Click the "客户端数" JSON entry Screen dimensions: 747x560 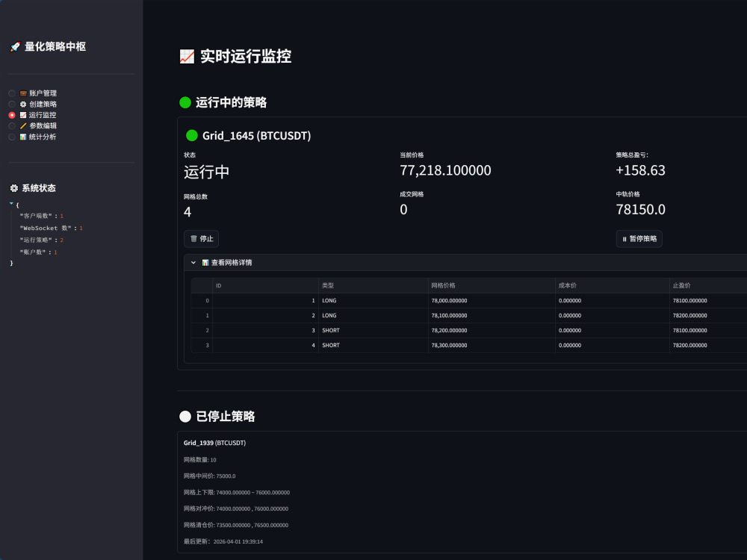[x=41, y=217]
